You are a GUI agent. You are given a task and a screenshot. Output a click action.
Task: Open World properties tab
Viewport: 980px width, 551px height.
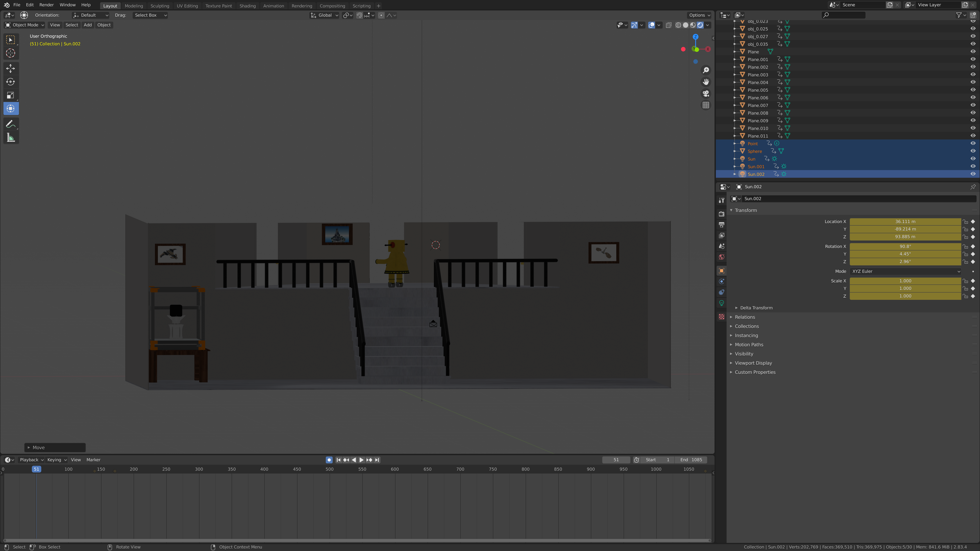point(721,257)
